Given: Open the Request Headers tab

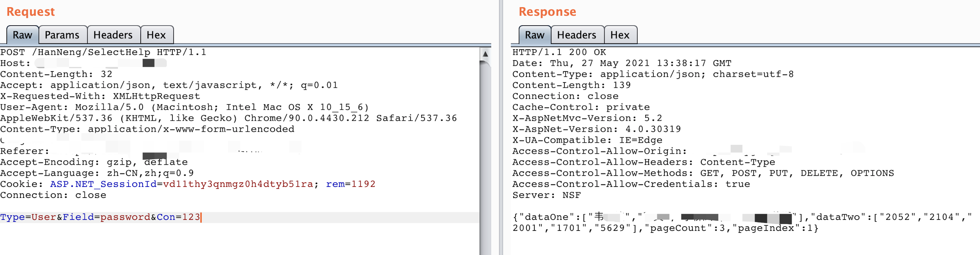Looking at the screenshot, I should coord(113,35).
